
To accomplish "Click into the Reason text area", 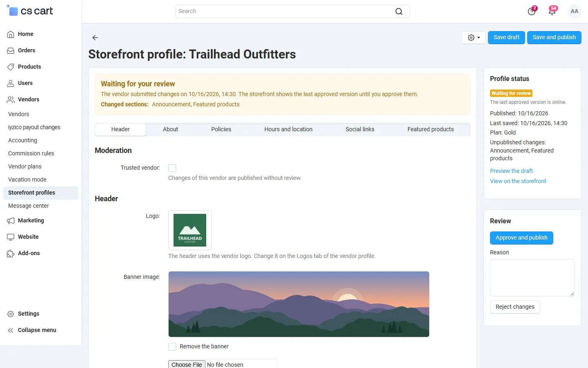I will (532, 278).
